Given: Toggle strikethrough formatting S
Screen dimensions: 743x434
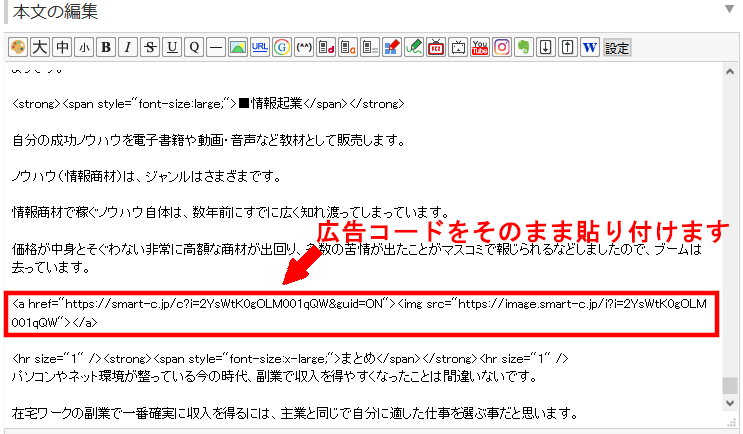Looking at the screenshot, I should pos(150,47).
